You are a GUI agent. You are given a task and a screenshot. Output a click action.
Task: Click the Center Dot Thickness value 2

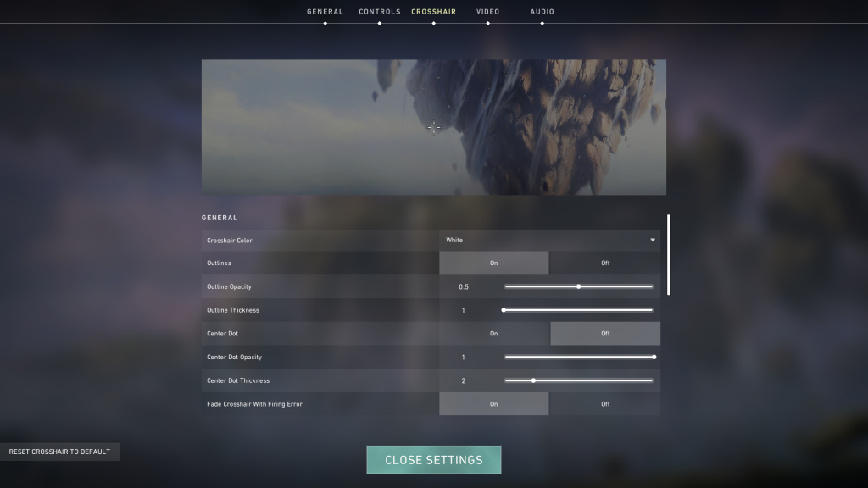(x=464, y=380)
